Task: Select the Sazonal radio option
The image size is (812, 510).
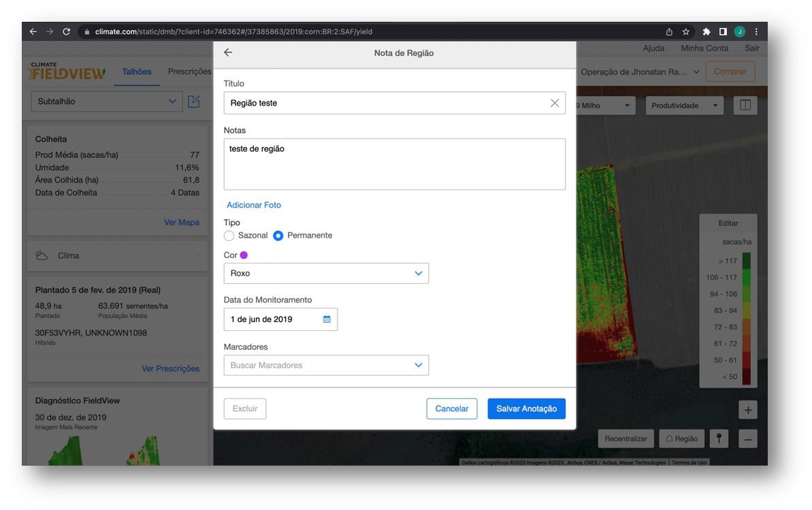Action: 229,236
